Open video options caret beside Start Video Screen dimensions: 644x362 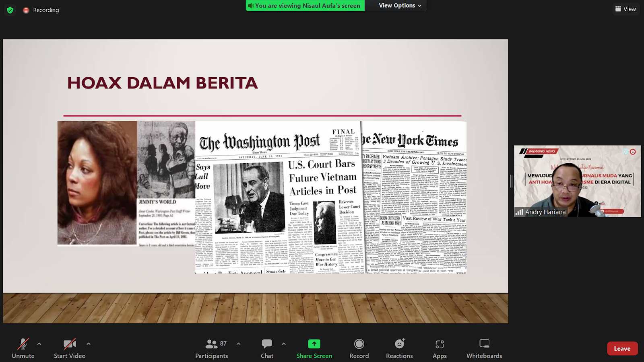coord(89,344)
